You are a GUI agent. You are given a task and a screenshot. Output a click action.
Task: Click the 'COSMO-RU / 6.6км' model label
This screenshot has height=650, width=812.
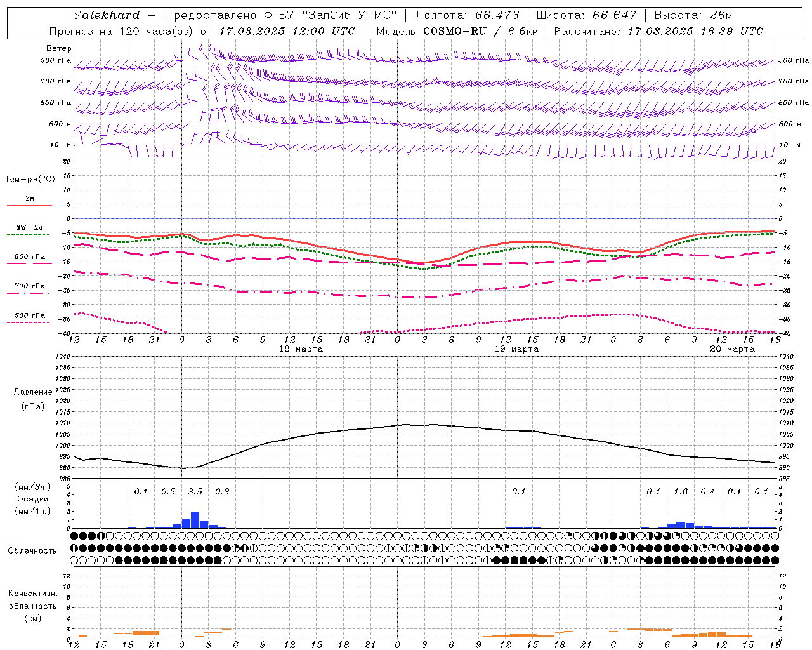tap(480, 31)
